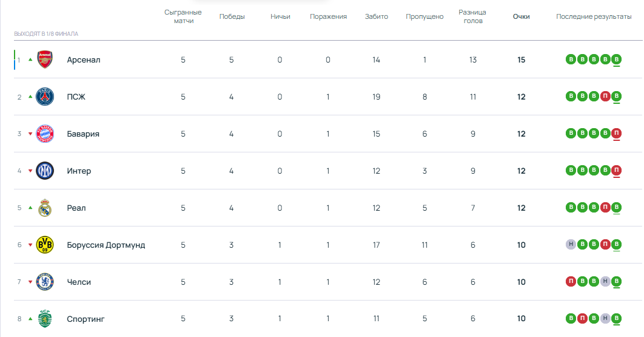
Task: Click Dortmund's grey draw result badge
Action: coord(571,245)
